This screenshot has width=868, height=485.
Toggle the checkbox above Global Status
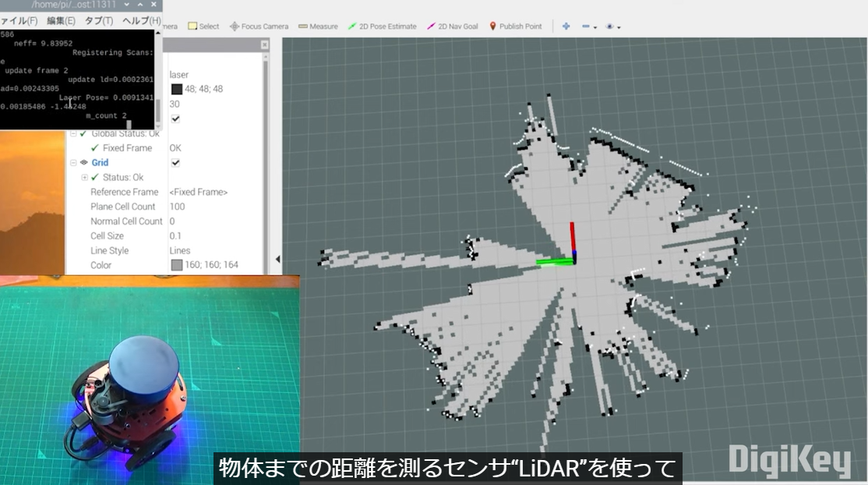[x=175, y=119]
